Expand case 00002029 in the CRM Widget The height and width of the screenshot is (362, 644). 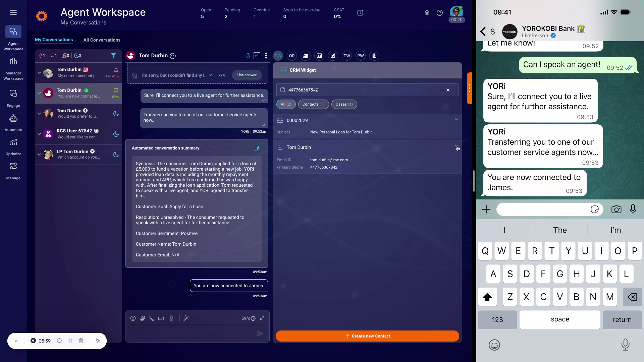tap(456, 119)
